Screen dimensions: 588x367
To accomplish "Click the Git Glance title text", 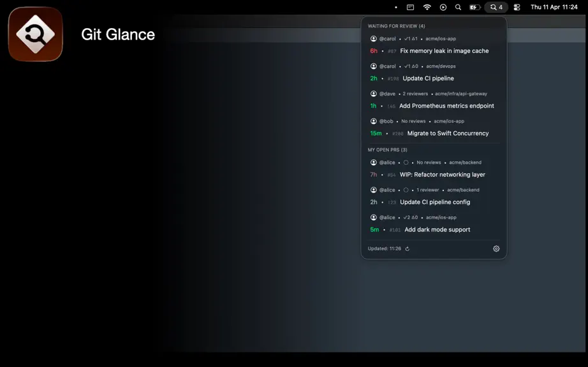I will 118,34.
